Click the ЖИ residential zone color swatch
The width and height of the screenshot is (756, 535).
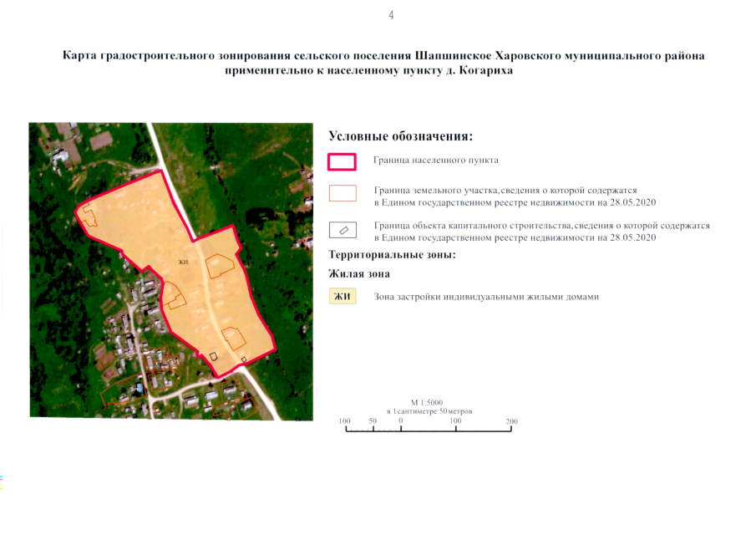tap(342, 296)
